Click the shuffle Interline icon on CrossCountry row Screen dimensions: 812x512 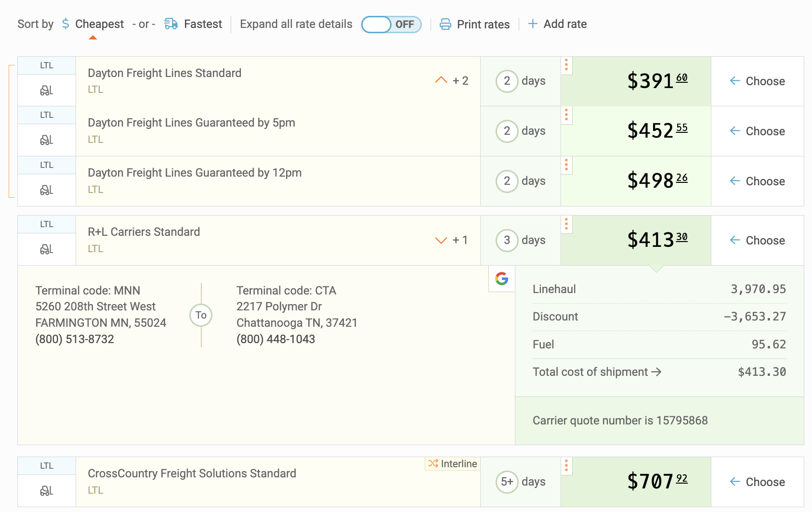[432, 463]
